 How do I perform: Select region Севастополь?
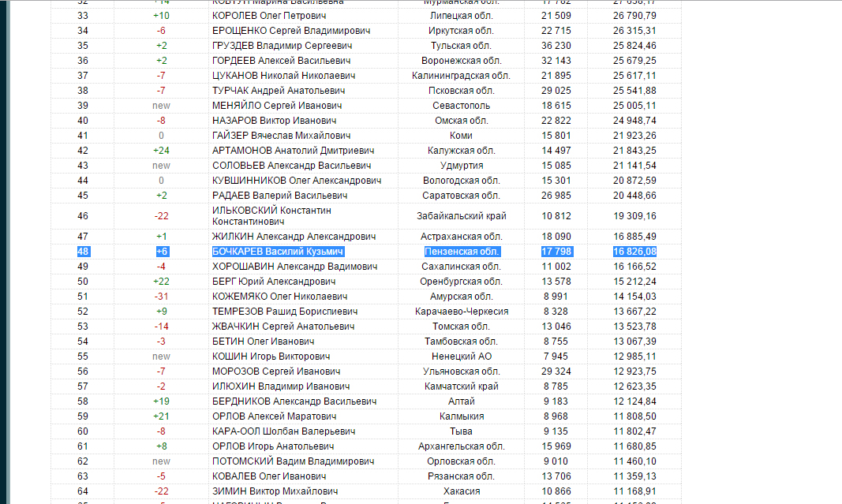(x=462, y=106)
